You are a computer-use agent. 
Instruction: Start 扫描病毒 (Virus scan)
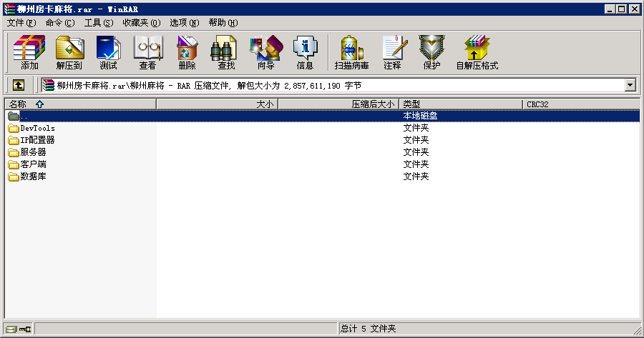point(351,52)
